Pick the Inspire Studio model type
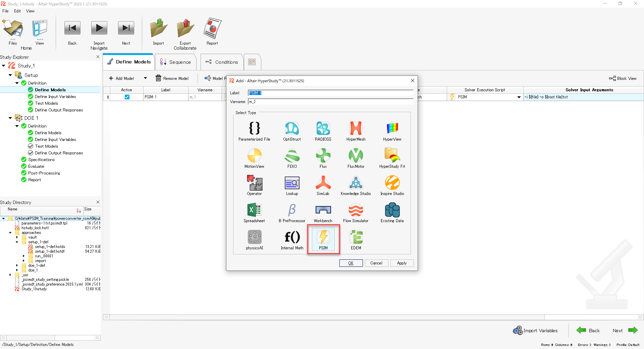Image resolution: width=644 pixels, height=349 pixels. click(392, 186)
